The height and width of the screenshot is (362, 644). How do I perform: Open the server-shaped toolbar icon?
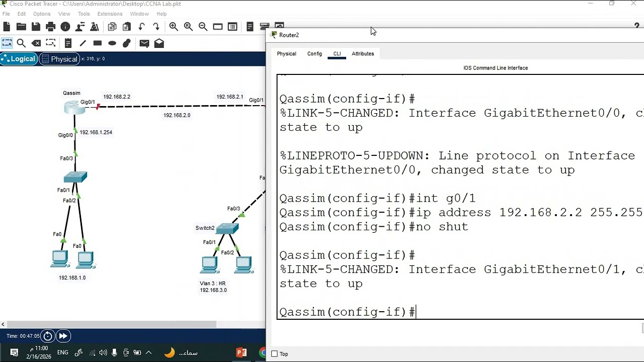[250, 27]
